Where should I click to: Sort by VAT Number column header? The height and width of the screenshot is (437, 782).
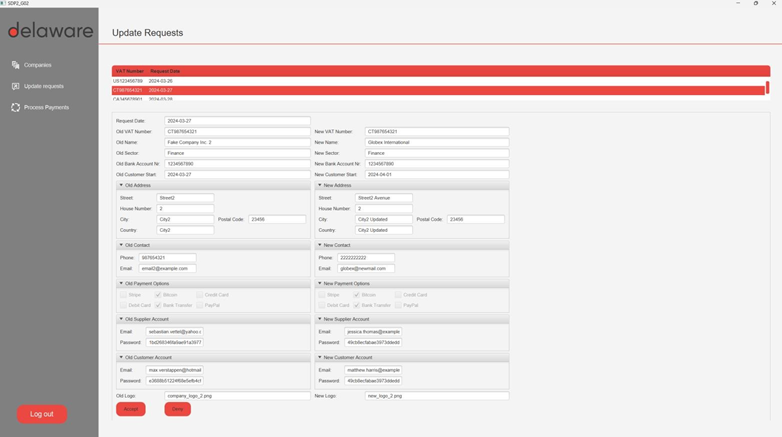click(130, 71)
